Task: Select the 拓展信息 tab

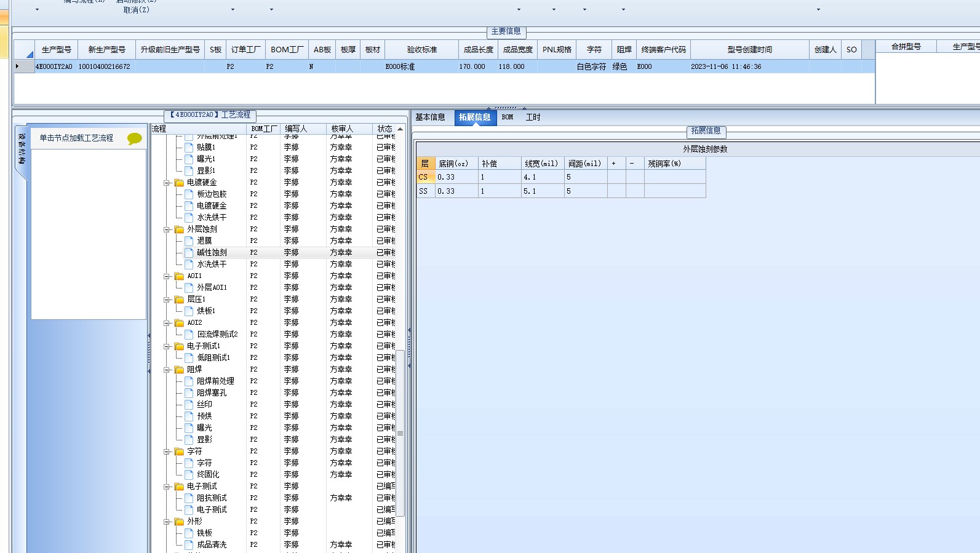Action: [475, 117]
